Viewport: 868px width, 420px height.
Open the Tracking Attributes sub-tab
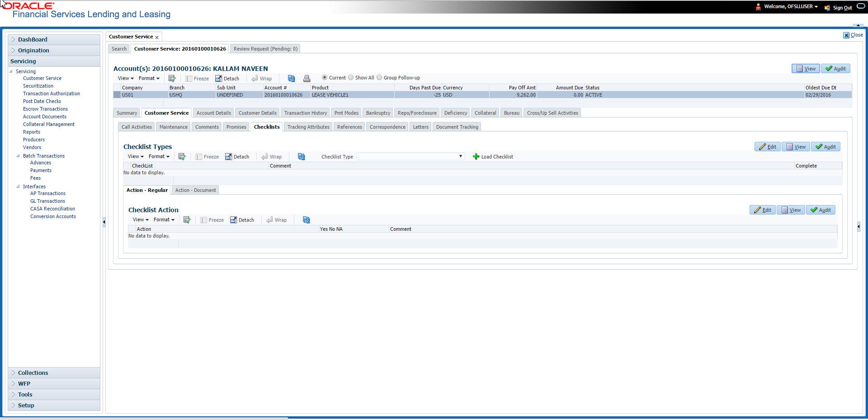(308, 127)
